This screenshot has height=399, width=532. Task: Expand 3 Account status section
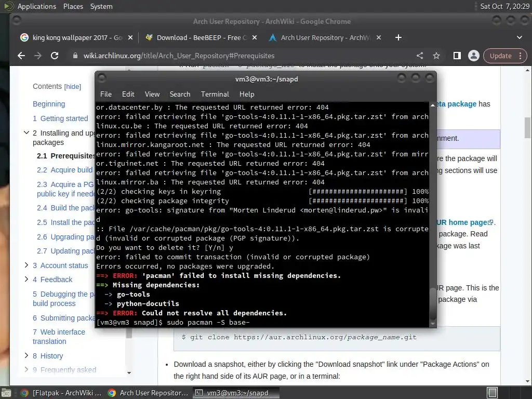tap(26, 265)
